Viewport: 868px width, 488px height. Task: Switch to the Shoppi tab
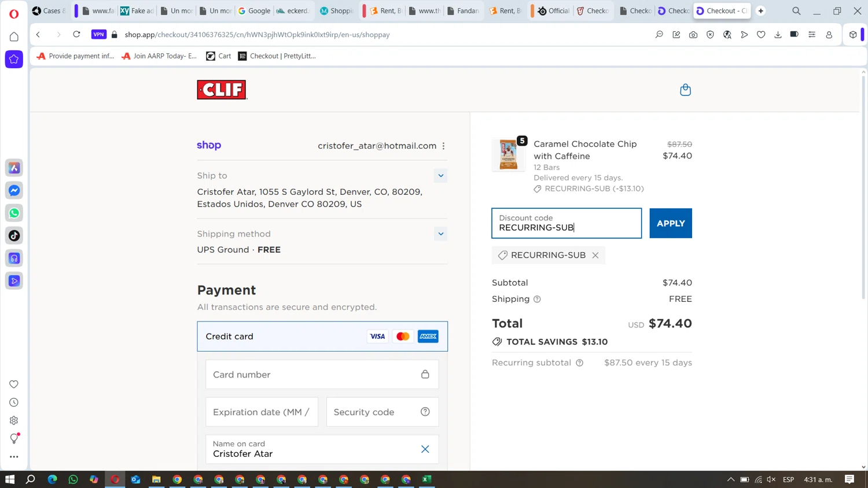click(337, 11)
